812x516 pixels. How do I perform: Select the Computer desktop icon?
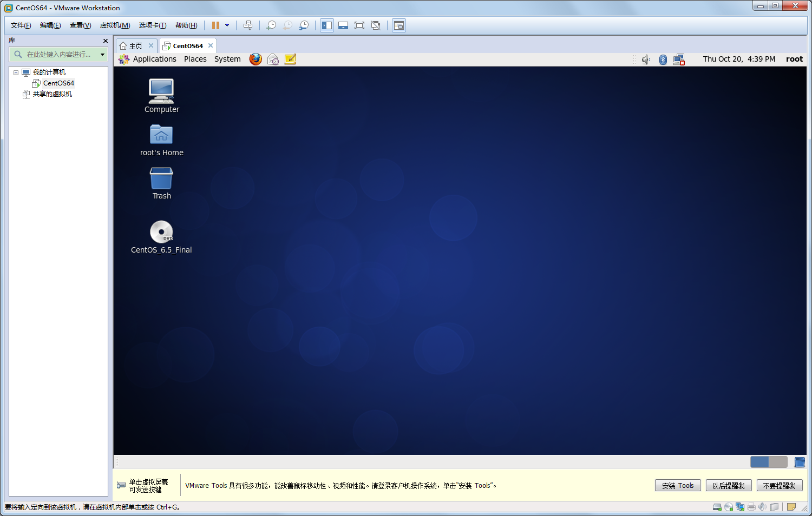pyautogui.click(x=161, y=96)
